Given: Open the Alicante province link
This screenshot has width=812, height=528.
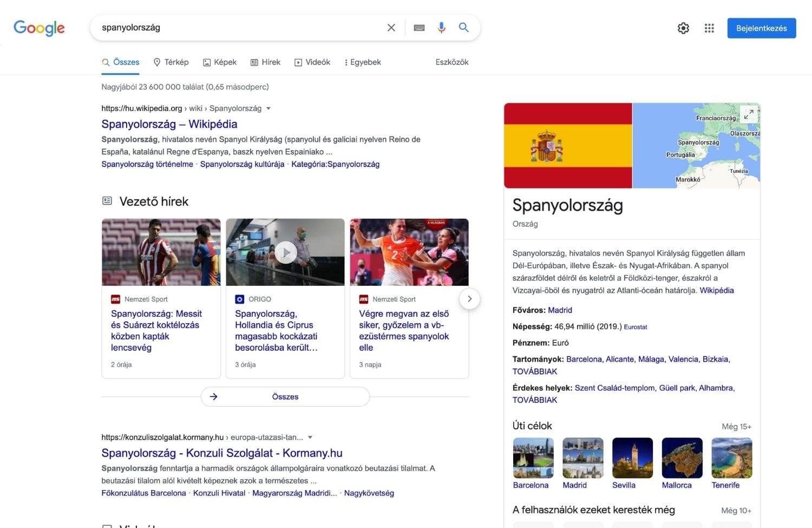Looking at the screenshot, I should pyautogui.click(x=619, y=359).
